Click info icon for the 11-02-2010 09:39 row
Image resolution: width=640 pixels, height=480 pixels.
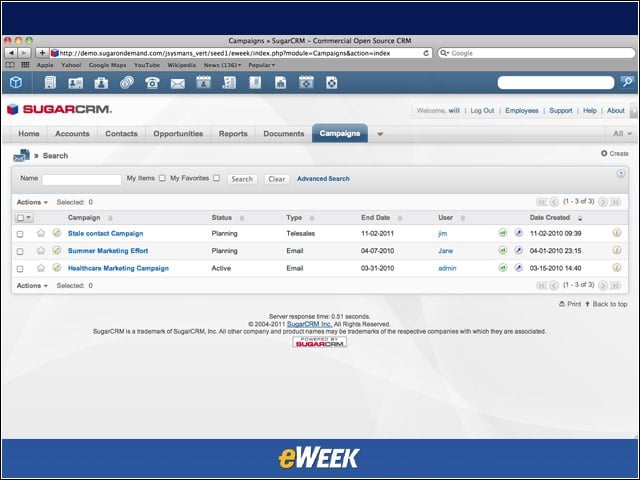617,233
